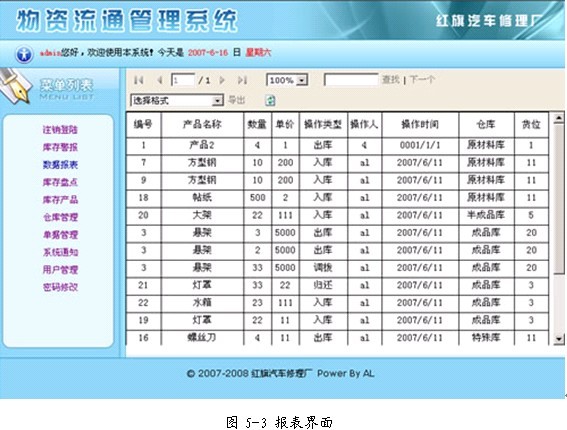The image size is (567, 430).
Task: Open 用户管理 in the sidebar
Action: point(60,269)
